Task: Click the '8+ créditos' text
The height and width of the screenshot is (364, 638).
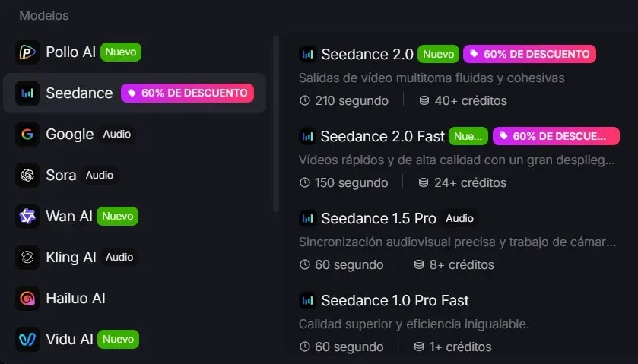Action: point(462,264)
